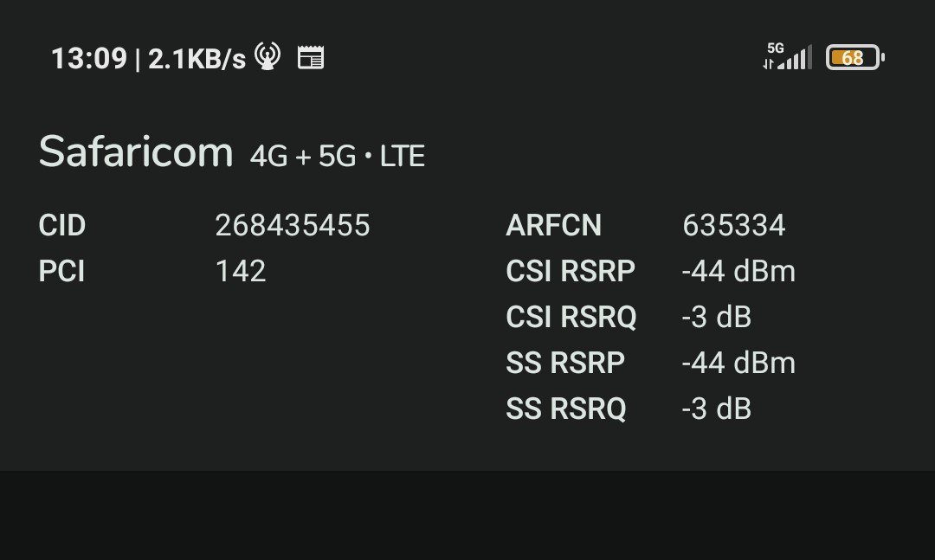This screenshot has height=560, width=935.
Task: Select the CSI RSRQ row label
Action: coord(571,318)
